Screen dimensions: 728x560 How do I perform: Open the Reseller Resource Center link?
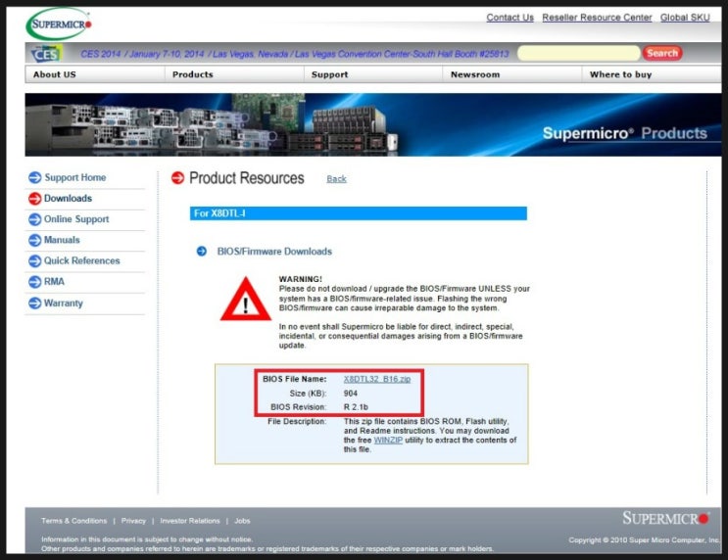click(597, 18)
